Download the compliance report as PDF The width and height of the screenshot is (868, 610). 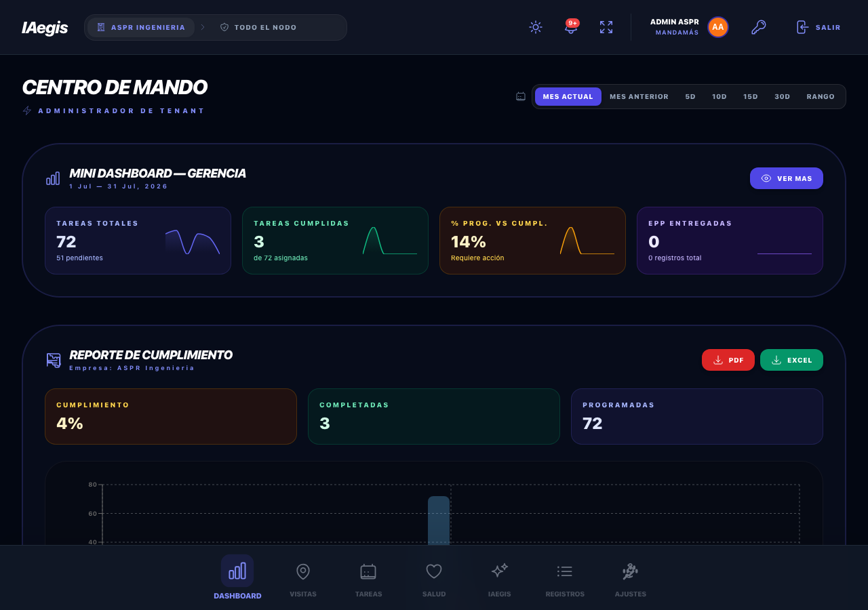point(728,360)
